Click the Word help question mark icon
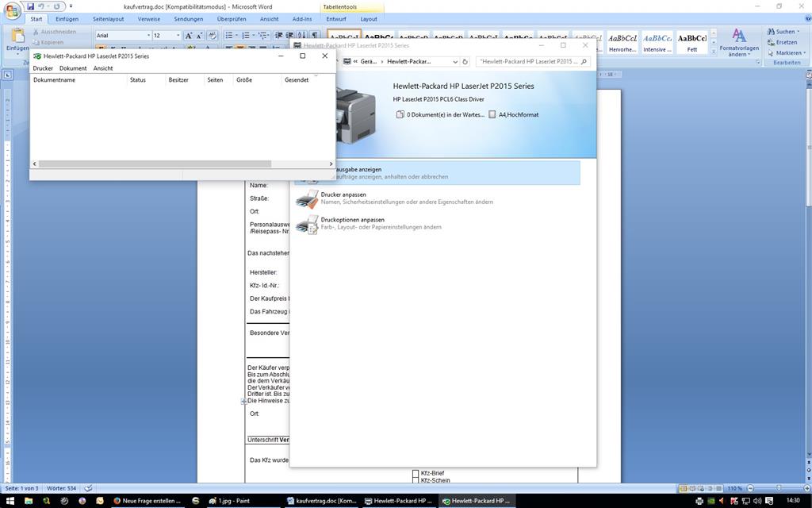 pos(807,19)
